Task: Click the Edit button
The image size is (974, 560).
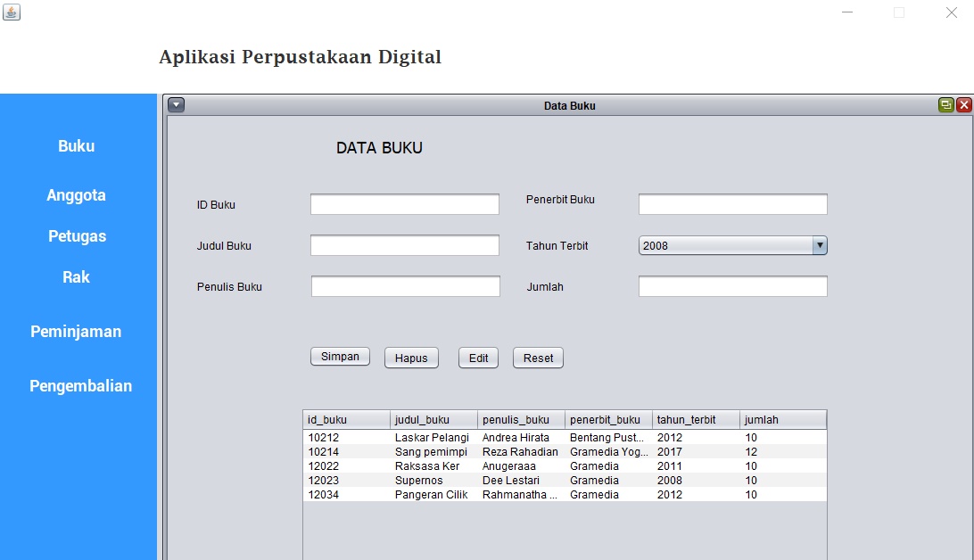Action: [478, 358]
